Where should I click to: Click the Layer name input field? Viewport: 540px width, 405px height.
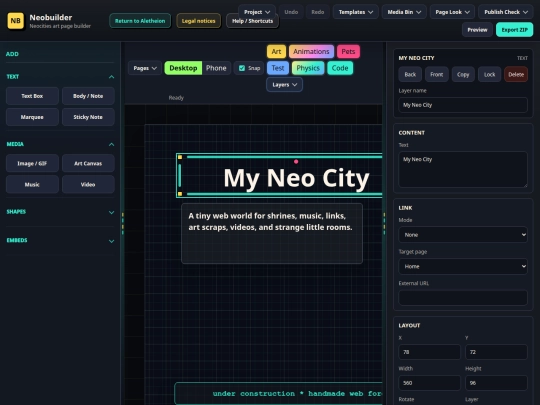[x=463, y=105]
